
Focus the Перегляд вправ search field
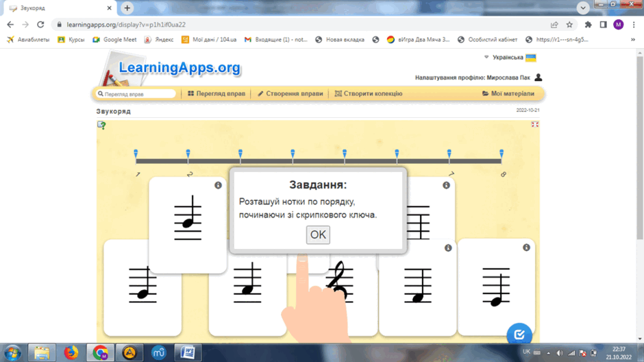point(136,94)
